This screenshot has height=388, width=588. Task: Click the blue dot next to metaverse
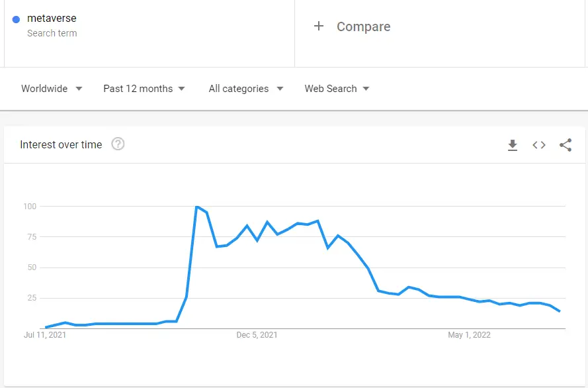tap(16, 19)
